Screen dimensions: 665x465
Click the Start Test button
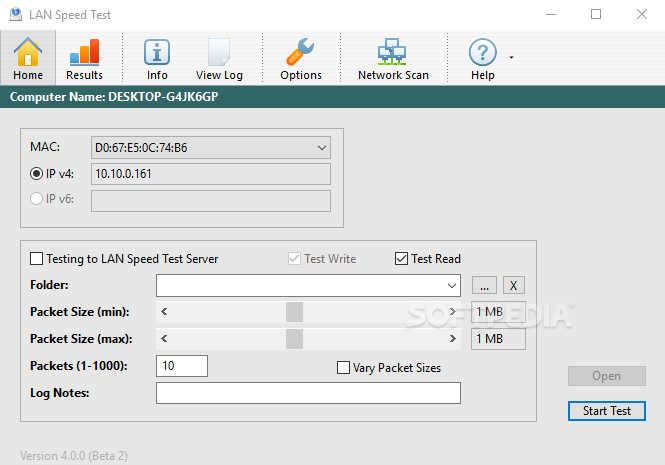[x=607, y=411]
